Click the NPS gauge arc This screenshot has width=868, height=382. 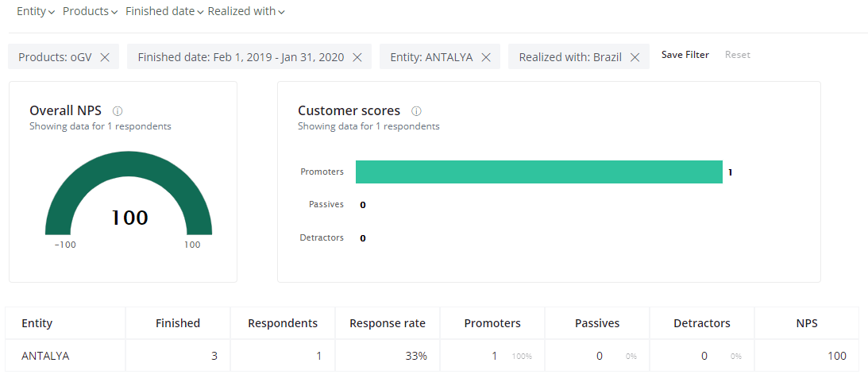click(129, 164)
